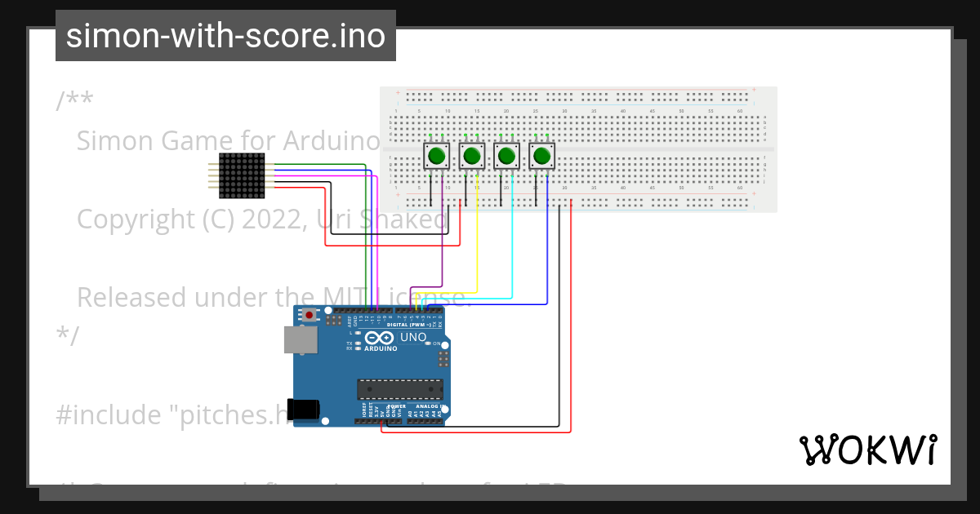Click the DIGITAL PWM pin header label
The width and height of the screenshot is (980, 514).
pos(410,326)
